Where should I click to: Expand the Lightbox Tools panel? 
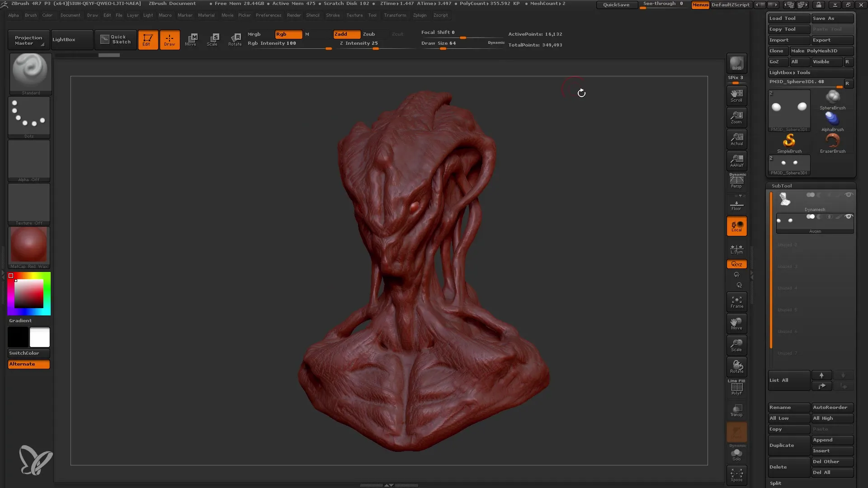click(x=789, y=72)
